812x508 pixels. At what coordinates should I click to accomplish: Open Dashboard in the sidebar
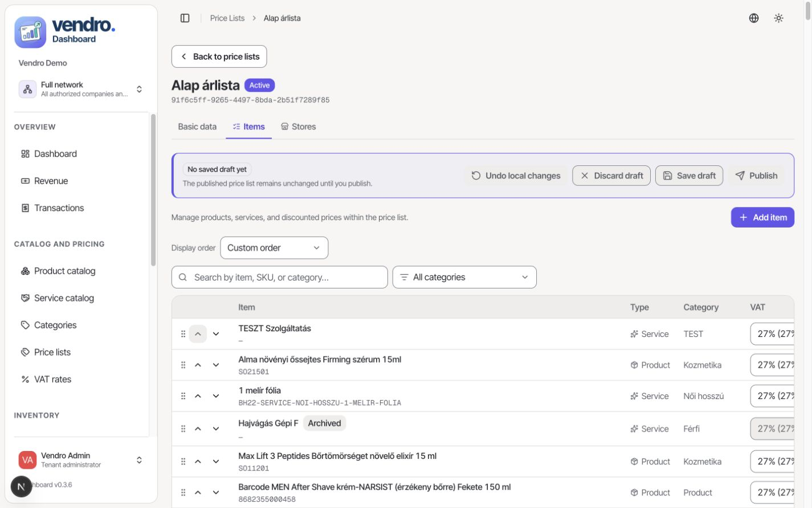click(80, 154)
